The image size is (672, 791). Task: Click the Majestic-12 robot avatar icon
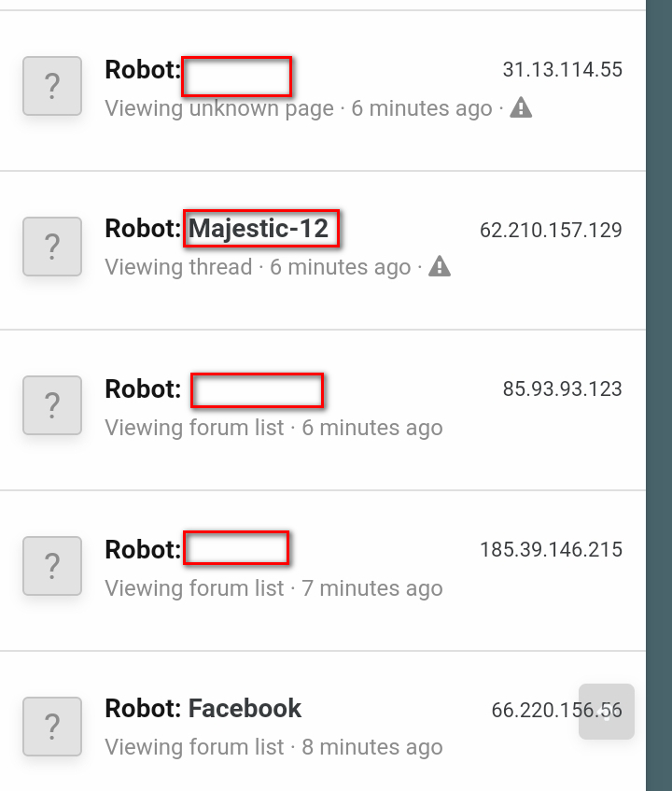(x=51, y=246)
